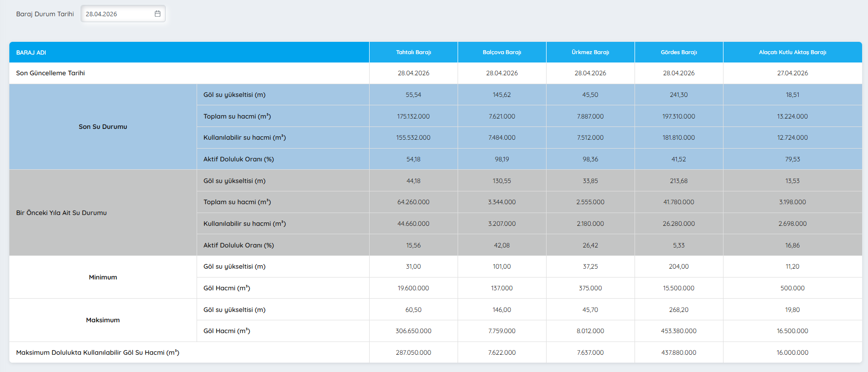The width and height of the screenshot is (868, 372).
Task: Click the calendar icon in date field
Action: click(157, 14)
